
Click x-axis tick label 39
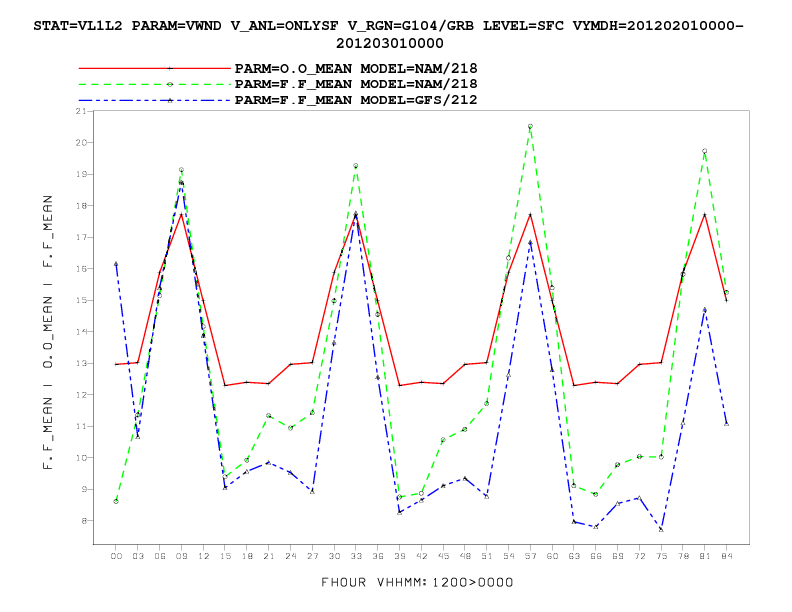click(x=400, y=556)
